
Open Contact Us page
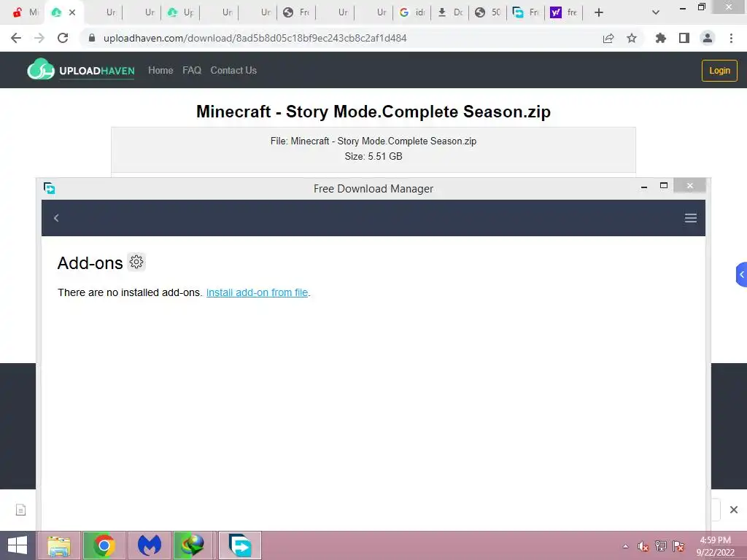(233, 71)
